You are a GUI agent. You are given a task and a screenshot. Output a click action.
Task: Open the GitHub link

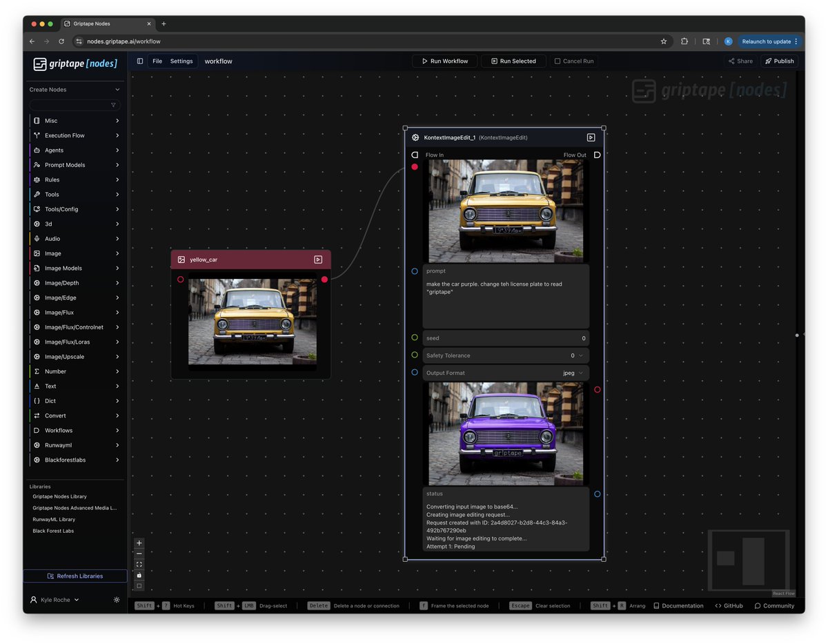[729, 605]
